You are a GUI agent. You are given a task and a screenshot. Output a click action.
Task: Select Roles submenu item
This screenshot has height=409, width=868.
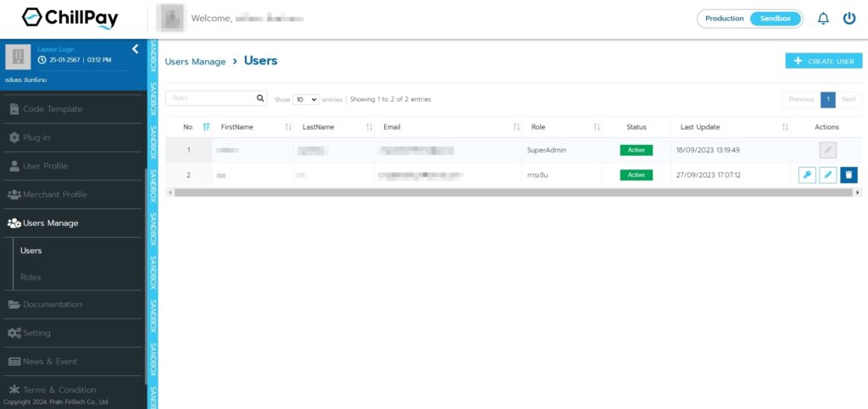(x=31, y=277)
